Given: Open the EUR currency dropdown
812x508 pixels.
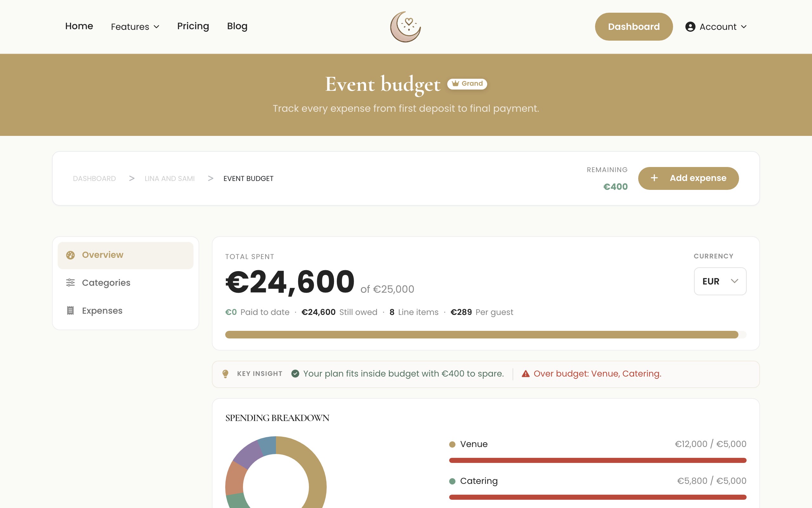Looking at the screenshot, I should point(720,281).
